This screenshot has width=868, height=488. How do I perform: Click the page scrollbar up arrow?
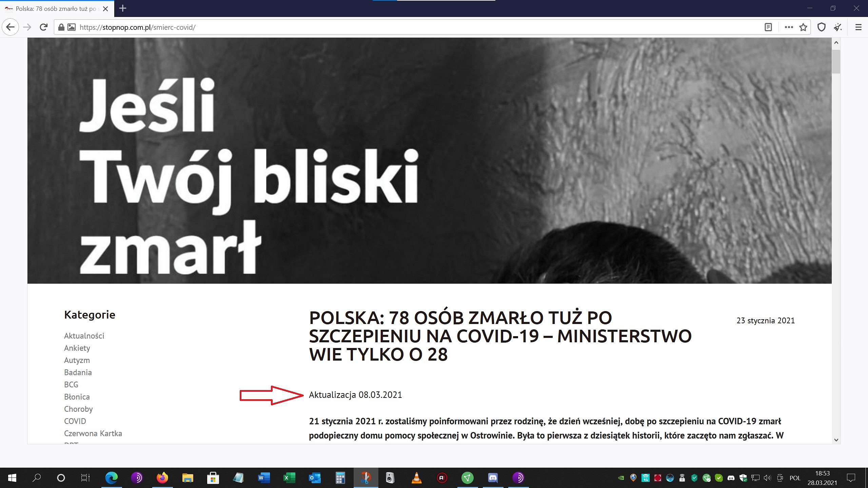pos(836,43)
